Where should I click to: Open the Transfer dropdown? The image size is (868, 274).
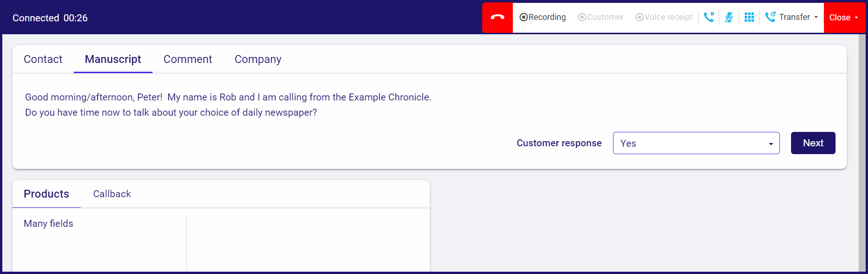[791, 17]
